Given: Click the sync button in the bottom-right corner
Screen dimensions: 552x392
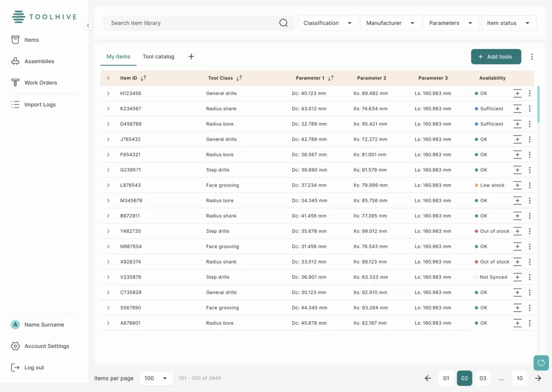Looking at the screenshot, I should pyautogui.click(x=541, y=363).
